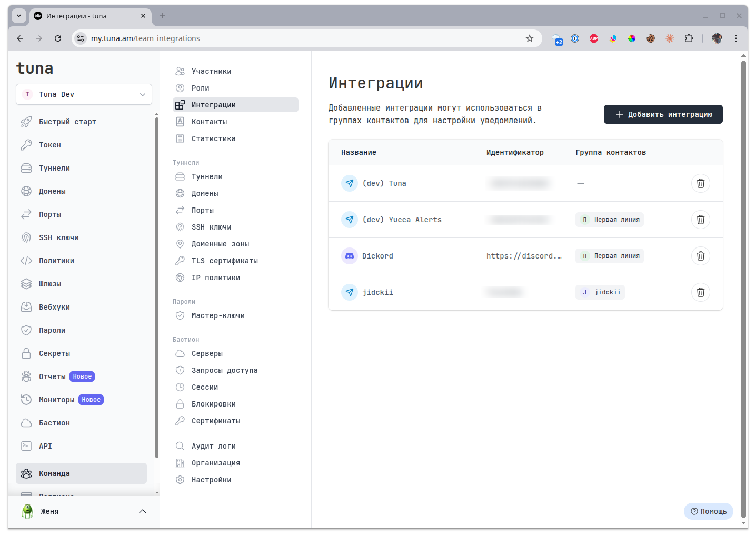This screenshot has height=545, width=756.
Task: Open the Помощь help button
Action: 708,511
